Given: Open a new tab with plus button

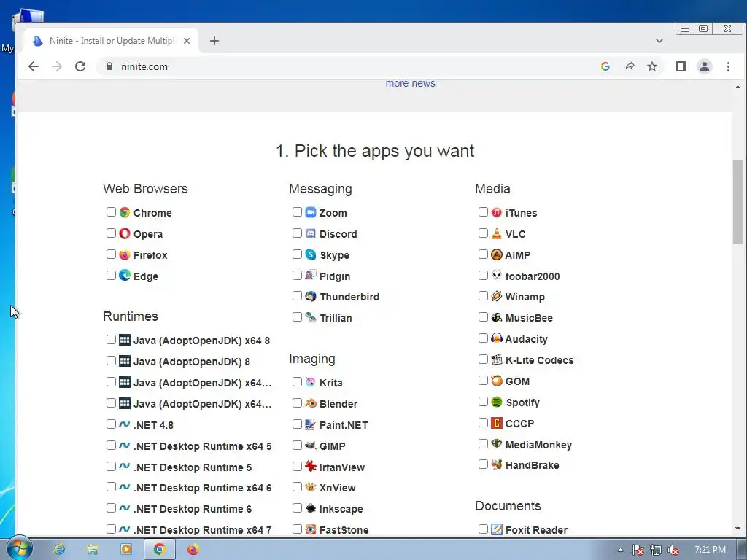Looking at the screenshot, I should (x=214, y=41).
